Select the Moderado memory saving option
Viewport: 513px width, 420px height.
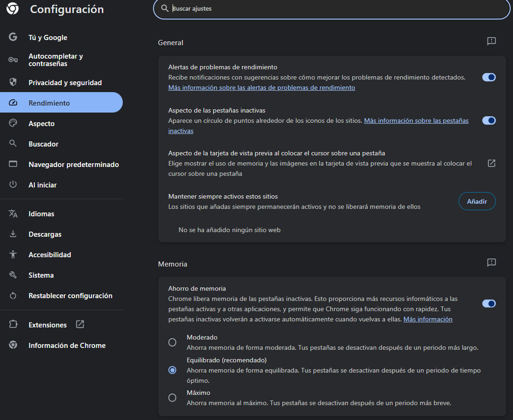click(x=173, y=342)
